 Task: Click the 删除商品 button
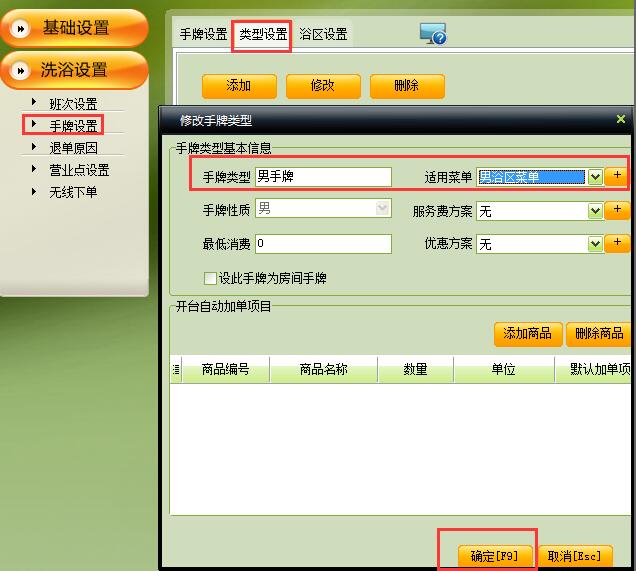click(x=599, y=334)
